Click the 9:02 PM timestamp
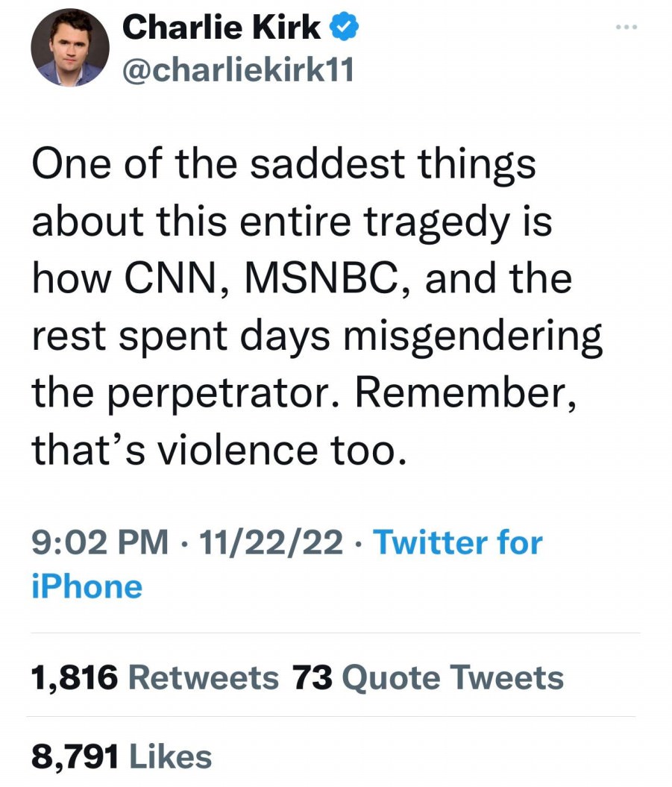Viewport: 672px width, 787px height. click(100, 542)
